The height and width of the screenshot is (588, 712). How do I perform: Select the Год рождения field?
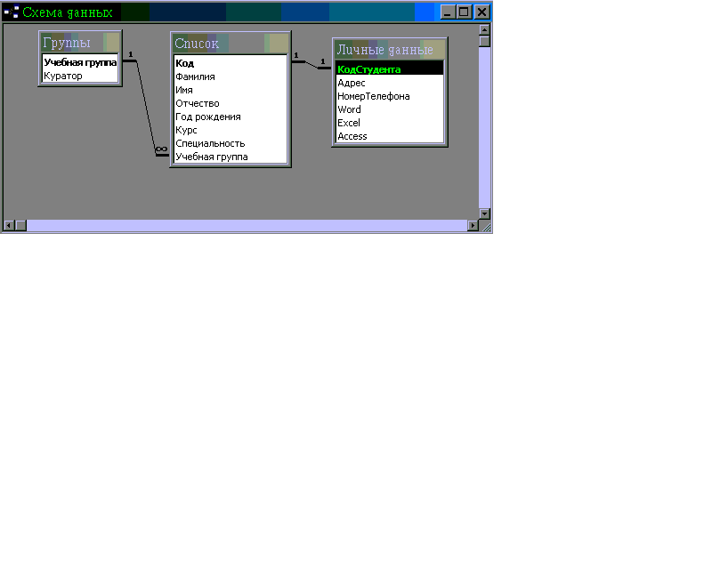click(x=231, y=117)
